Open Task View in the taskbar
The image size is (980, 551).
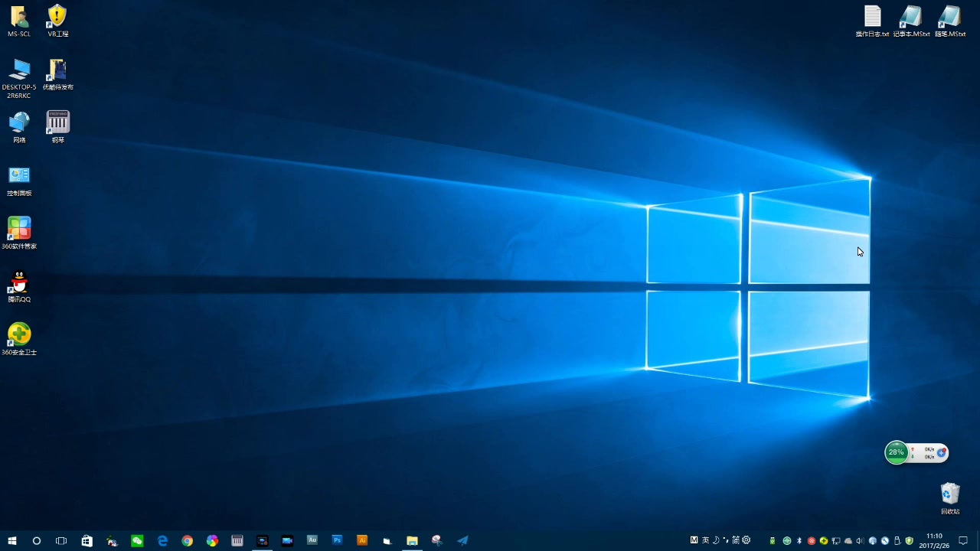[61, 540]
